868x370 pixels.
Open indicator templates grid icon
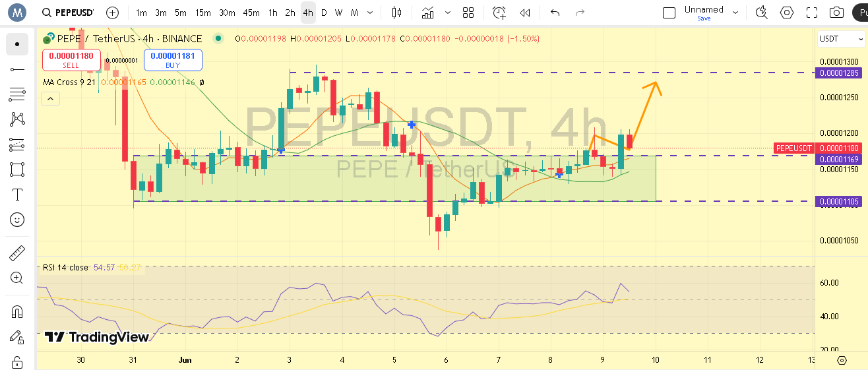[468, 13]
